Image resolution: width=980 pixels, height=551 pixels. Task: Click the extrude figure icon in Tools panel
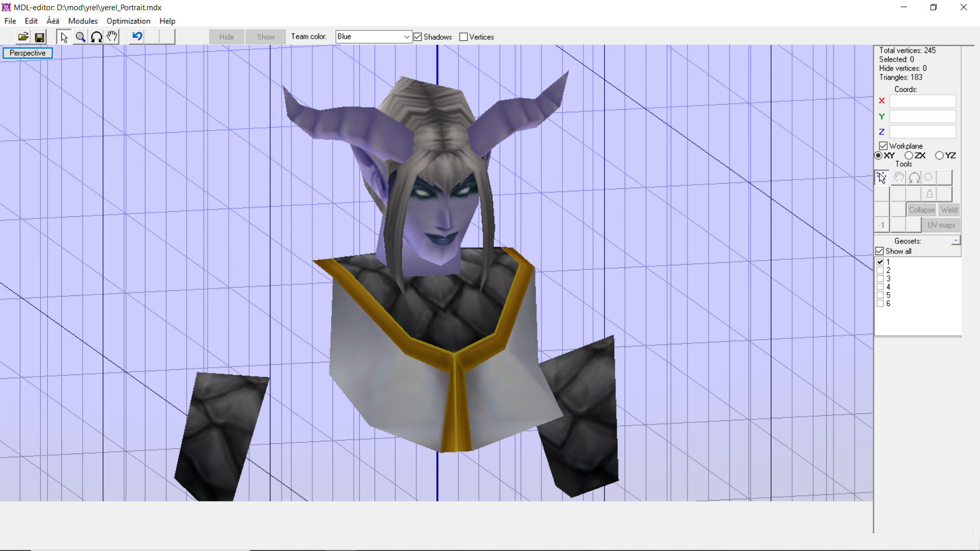click(929, 194)
